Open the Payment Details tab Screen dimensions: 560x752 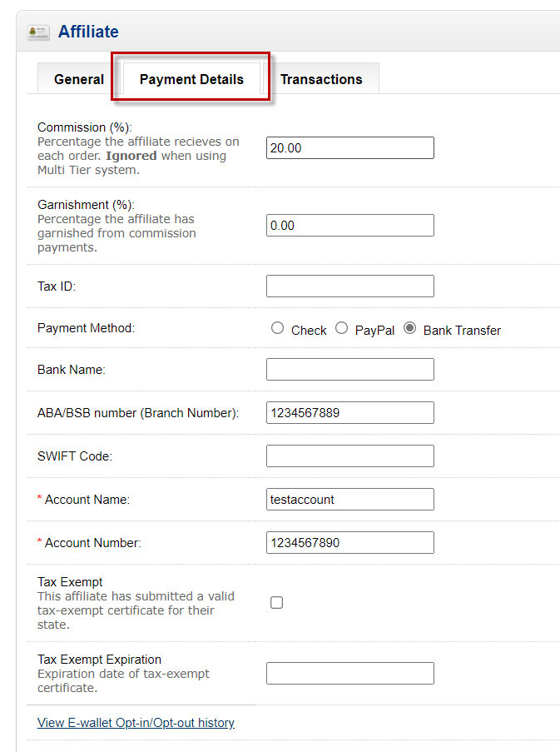pyautogui.click(x=191, y=79)
